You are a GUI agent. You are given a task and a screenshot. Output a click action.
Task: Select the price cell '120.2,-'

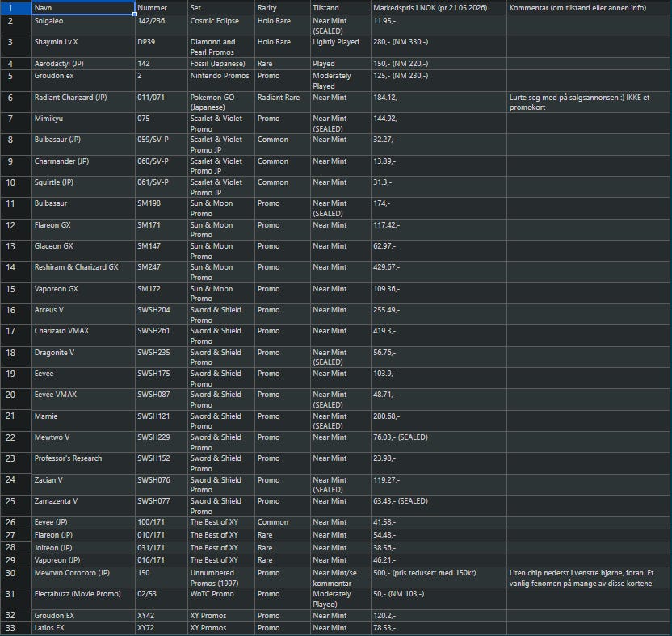point(439,616)
